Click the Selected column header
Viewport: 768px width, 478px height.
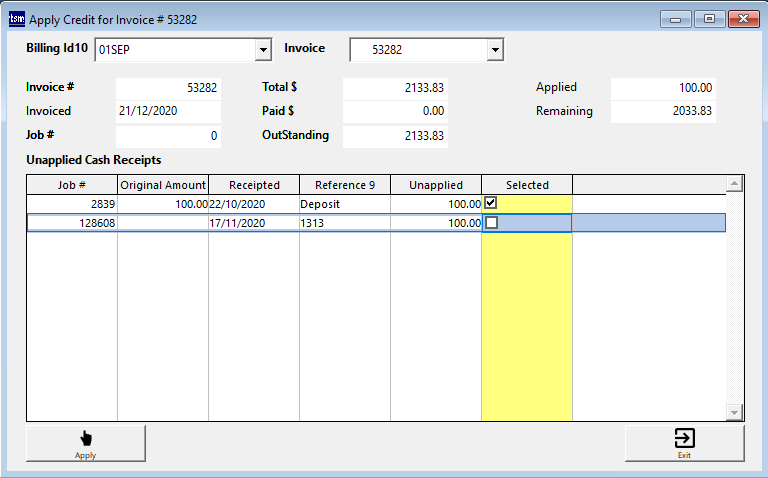click(527, 185)
